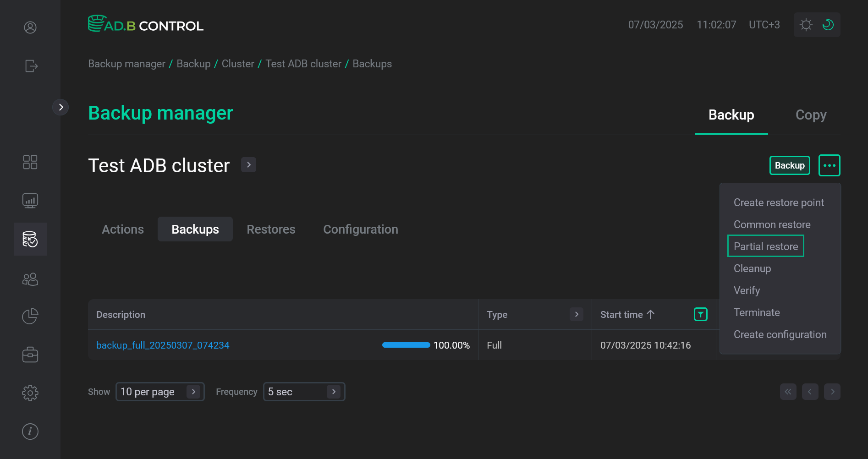Viewport: 868px width, 459px height.
Task: Sort by the Start time column header
Action: pos(627,315)
